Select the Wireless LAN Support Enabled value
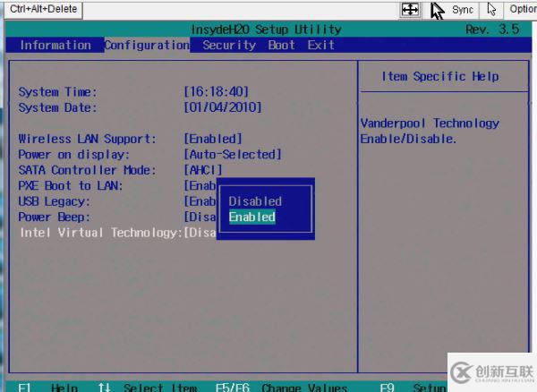Screen dimensions: 537x392 tap(213, 139)
